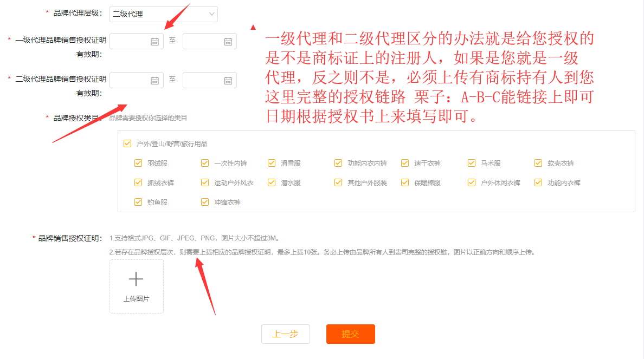
Task: Uncheck the 户外休闲衣裤 checkbox
Action: coord(472,182)
